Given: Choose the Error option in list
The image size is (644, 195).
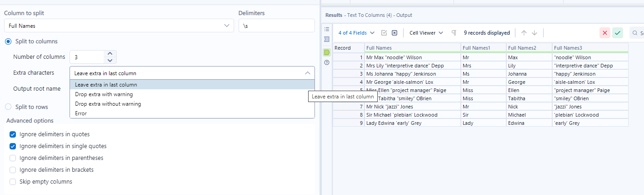Looking at the screenshot, I should tap(81, 113).
